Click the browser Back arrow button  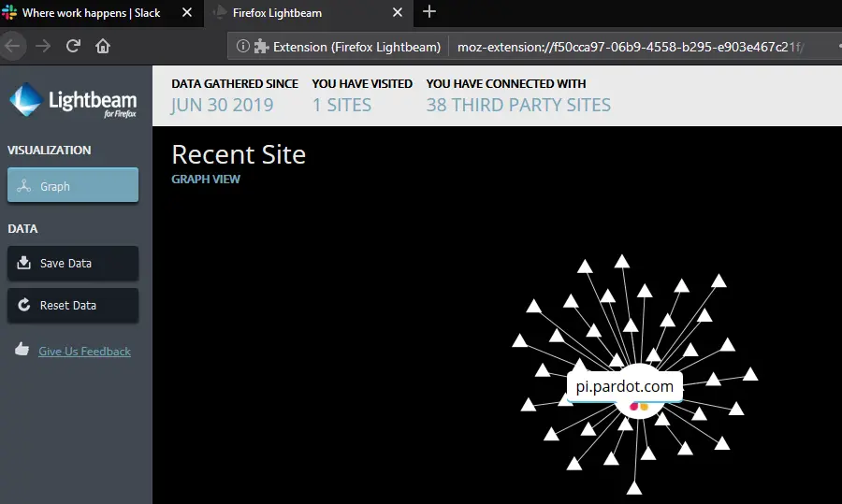[x=12, y=46]
